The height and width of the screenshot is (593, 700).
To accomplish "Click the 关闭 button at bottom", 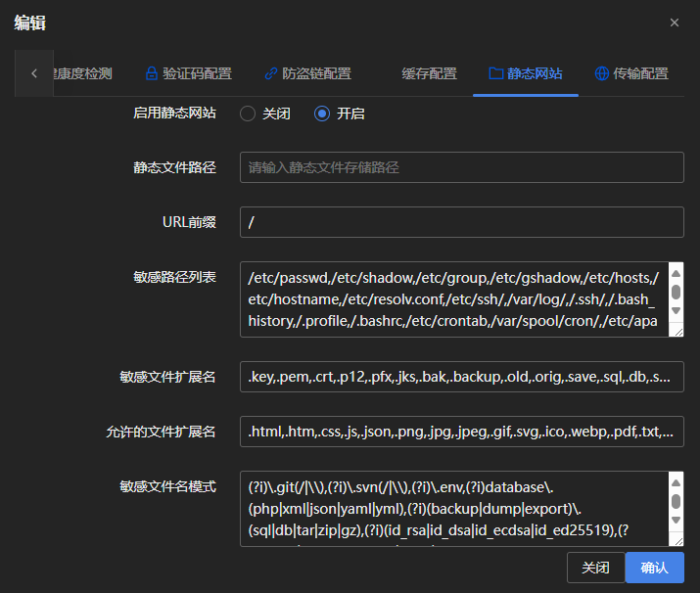I will point(595,568).
